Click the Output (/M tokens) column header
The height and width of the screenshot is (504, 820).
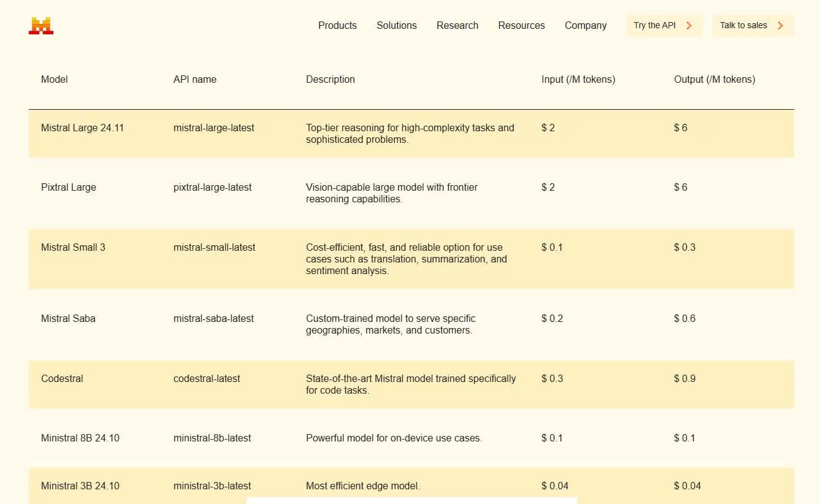(x=714, y=79)
